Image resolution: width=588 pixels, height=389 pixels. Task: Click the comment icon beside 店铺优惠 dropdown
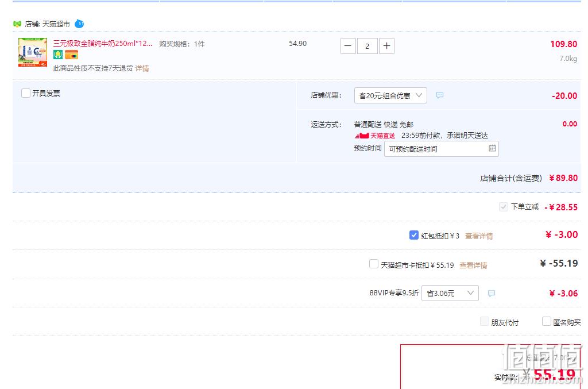[x=440, y=95]
